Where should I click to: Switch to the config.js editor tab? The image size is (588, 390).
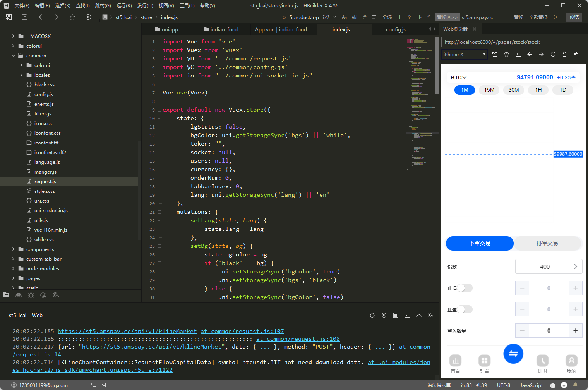pyautogui.click(x=396, y=29)
